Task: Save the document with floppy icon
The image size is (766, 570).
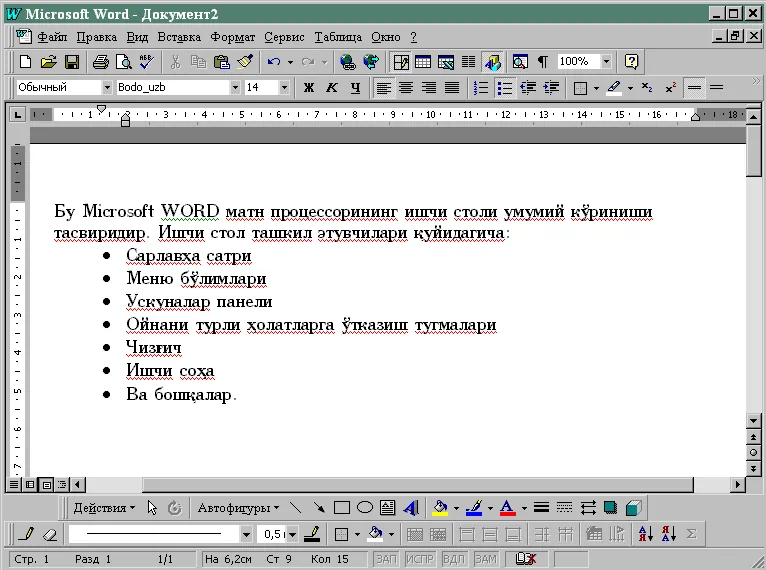Action: click(72, 62)
